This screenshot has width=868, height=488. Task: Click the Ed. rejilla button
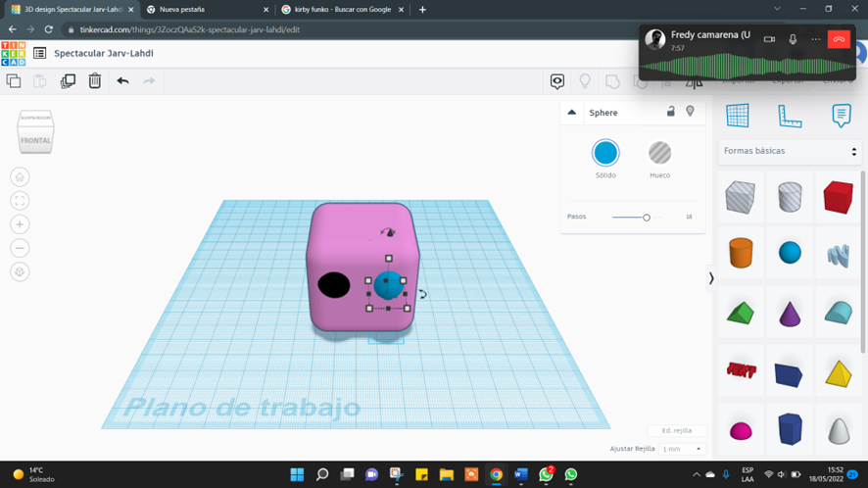click(x=677, y=430)
